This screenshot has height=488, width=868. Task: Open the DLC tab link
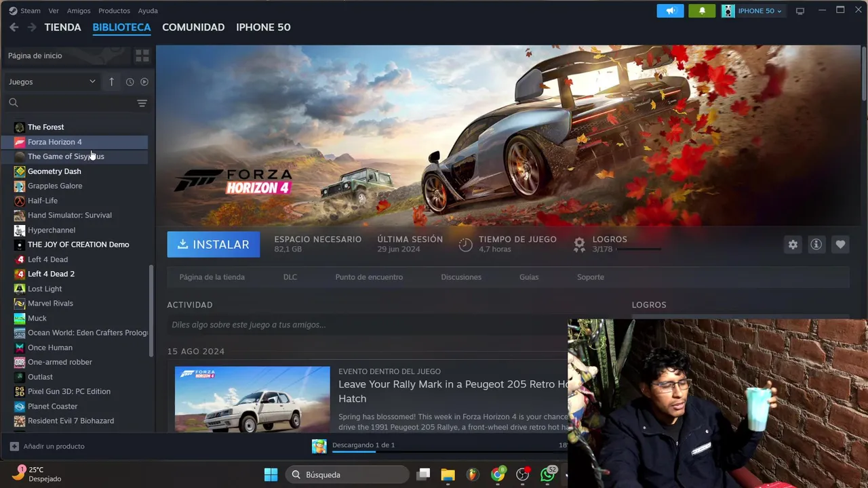pyautogui.click(x=290, y=277)
